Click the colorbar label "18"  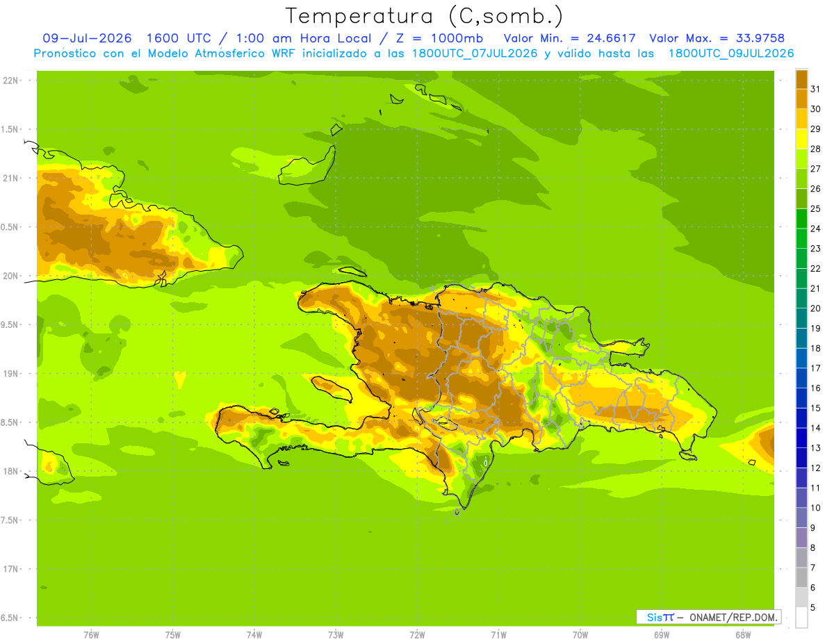coord(815,348)
